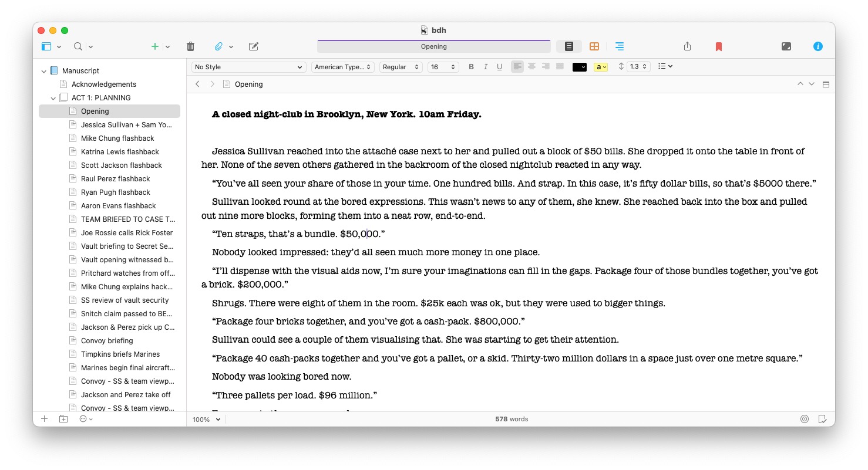Open the blue Inspector info icon
This screenshot has height=470, width=868.
pyautogui.click(x=818, y=46)
